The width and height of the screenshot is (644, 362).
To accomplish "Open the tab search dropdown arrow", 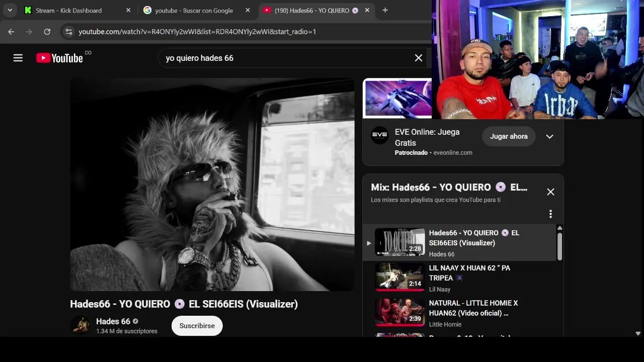I will point(10,10).
